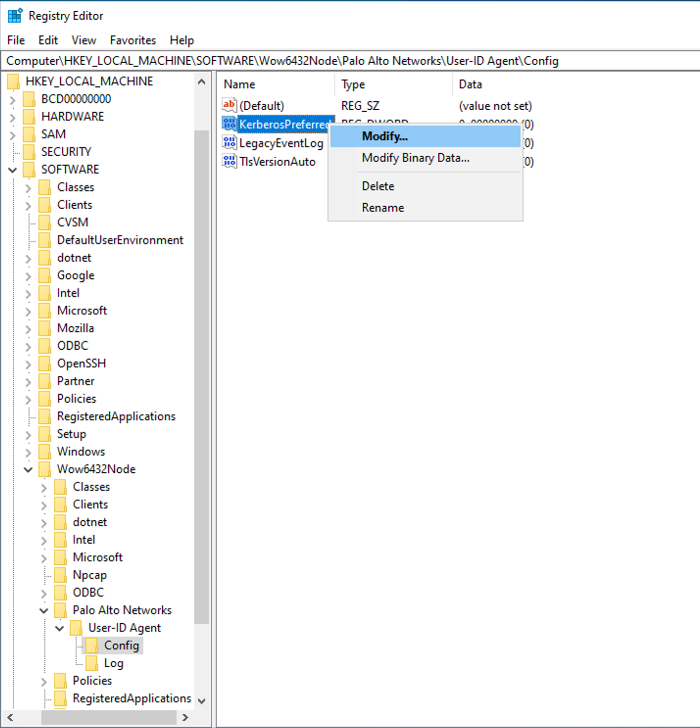
Task: Open the Favorites menu
Action: [132, 40]
